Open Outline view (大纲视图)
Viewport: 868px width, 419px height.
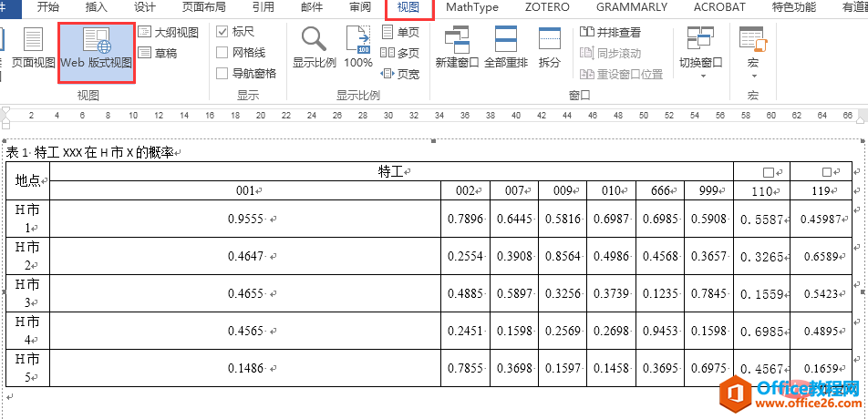(169, 33)
